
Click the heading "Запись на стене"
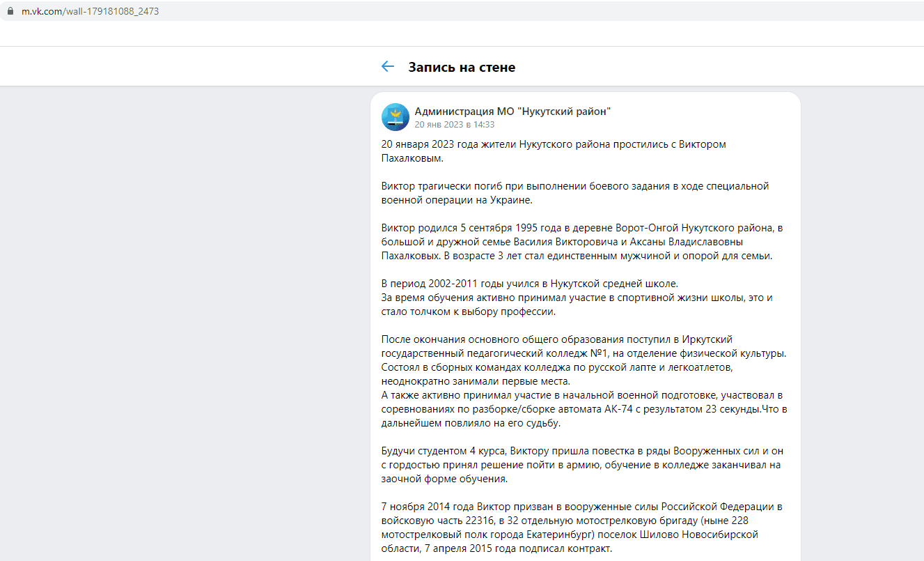462,67
